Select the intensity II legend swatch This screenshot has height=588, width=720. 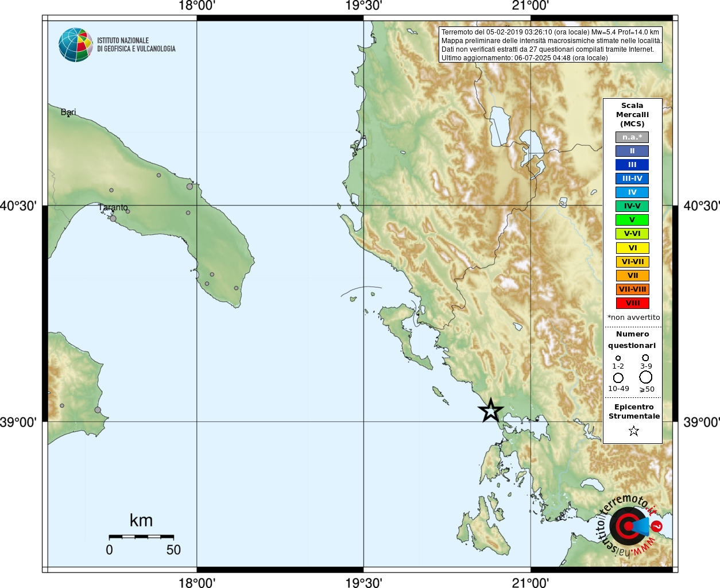coord(632,151)
